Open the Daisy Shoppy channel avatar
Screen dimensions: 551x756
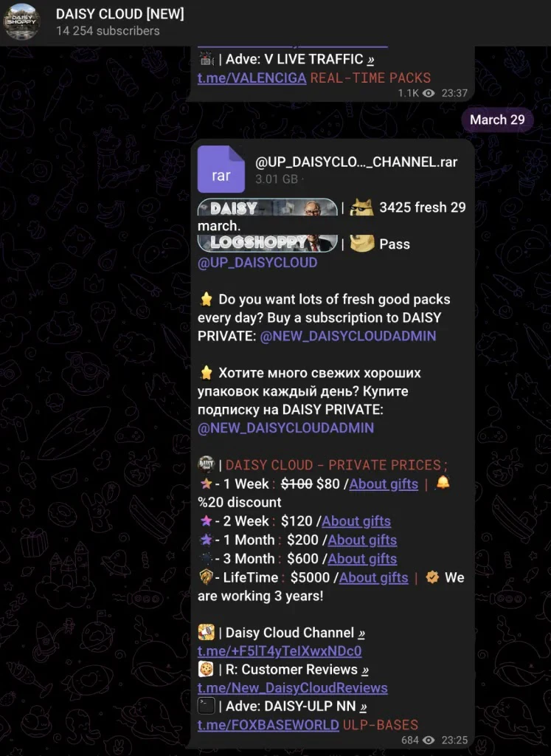pos(21,21)
